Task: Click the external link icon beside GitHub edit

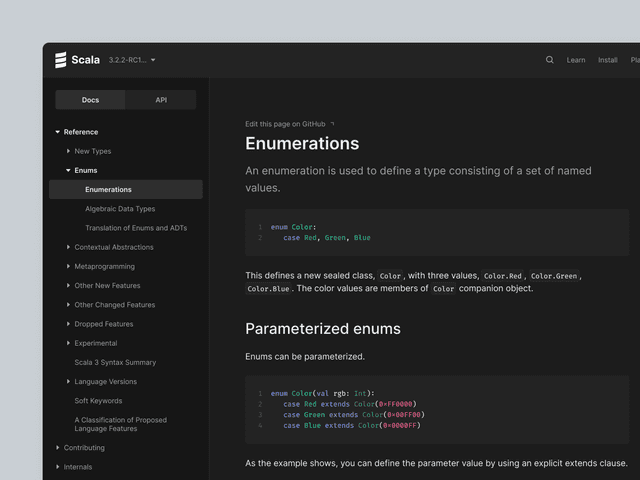Action: (332, 124)
